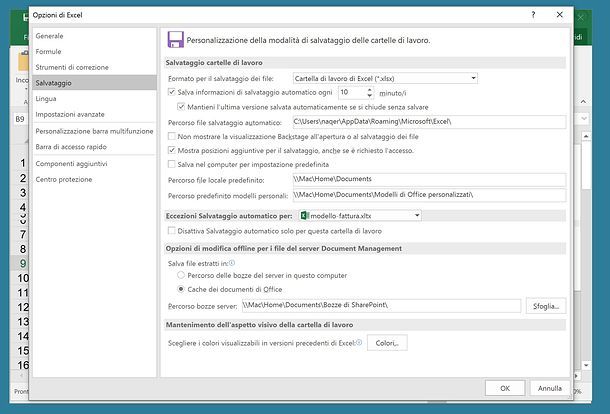Image resolution: width=610 pixels, height=414 pixels.
Task: Decrease autosave minutes with down arrow
Action: [370, 95]
